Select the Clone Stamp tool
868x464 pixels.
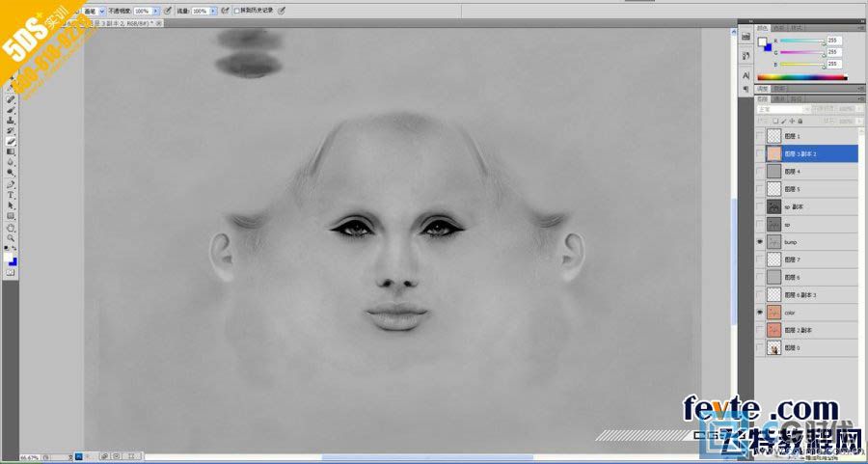[x=11, y=121]
